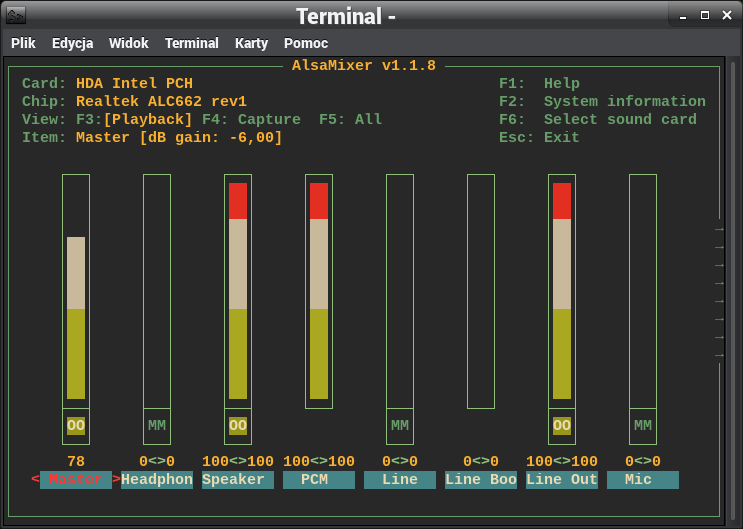Click the Speaker 100<>100 level value
The height and width of the screenshot is (529, 743).
pyautogui.click(x=238, y=461)
